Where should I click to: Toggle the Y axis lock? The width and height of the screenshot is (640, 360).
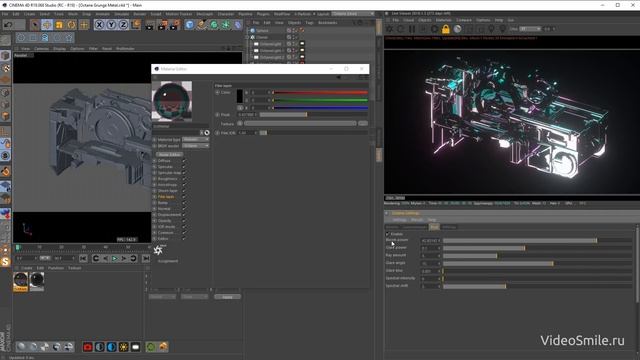[111, 25]
